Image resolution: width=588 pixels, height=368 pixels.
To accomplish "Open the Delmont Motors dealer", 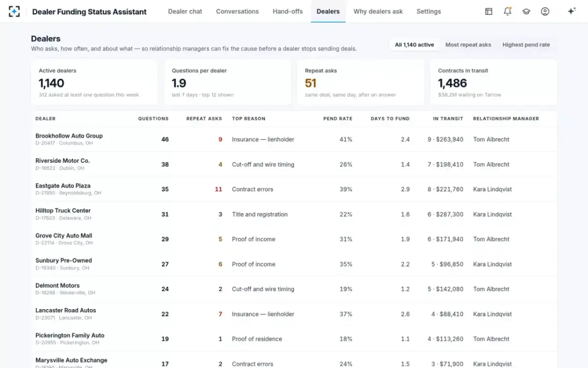I will [x=57, y=286].
